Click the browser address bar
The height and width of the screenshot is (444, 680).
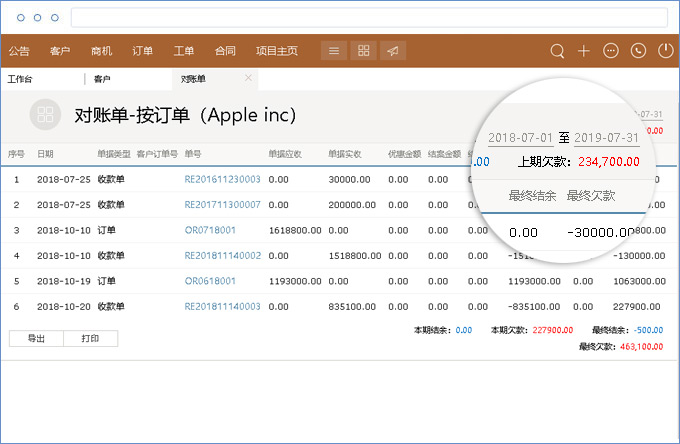pos(368,18)
